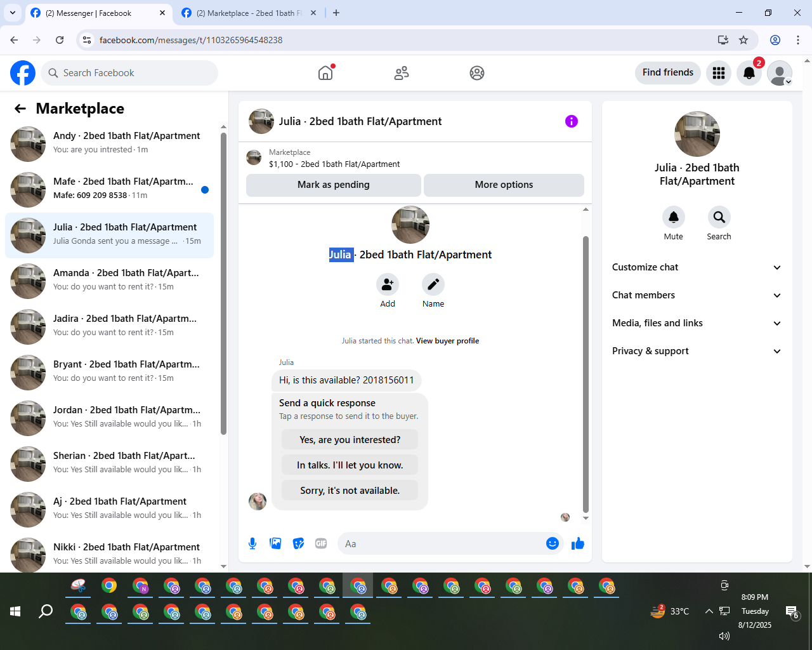Open Bryant's conversation in the list

[109, 373]
